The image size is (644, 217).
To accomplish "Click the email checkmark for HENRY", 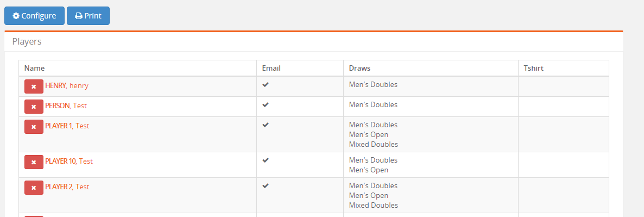I will pyautogui.click(x=266, y=85).
